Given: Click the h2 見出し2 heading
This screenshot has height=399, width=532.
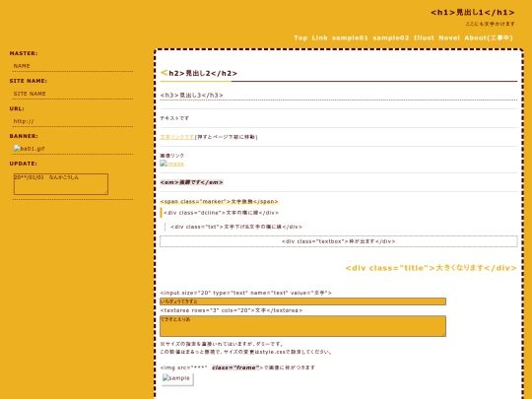Looking at the screenshot, I should click(199, 73).
